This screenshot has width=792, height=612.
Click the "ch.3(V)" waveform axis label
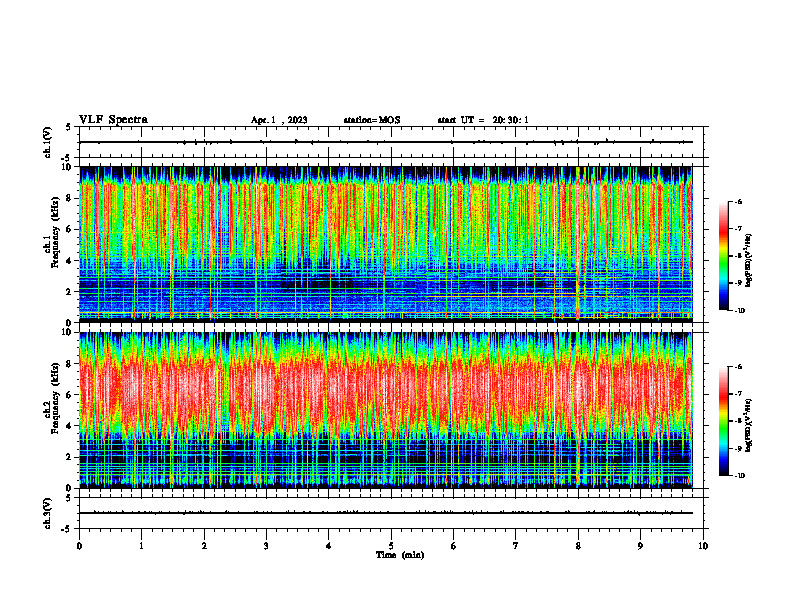48,513
